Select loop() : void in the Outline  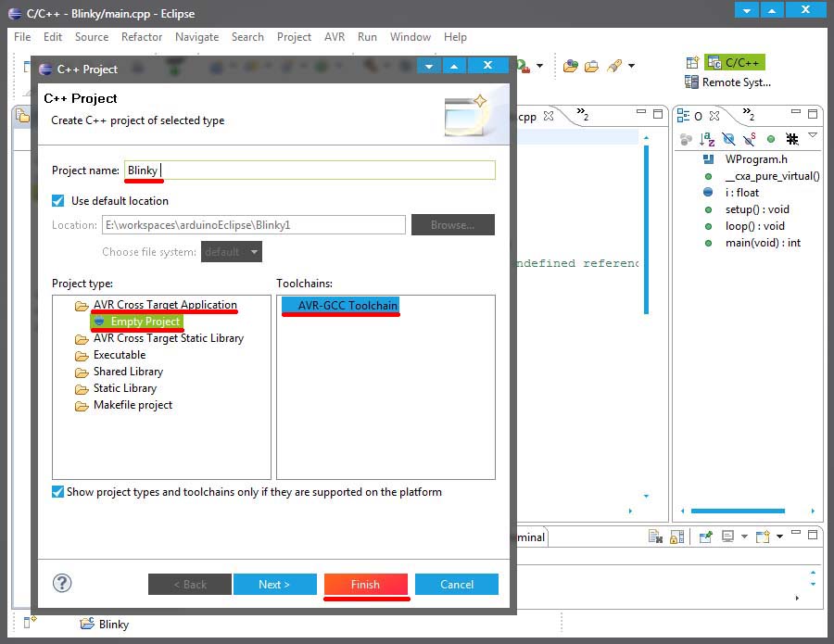(754, 226)
